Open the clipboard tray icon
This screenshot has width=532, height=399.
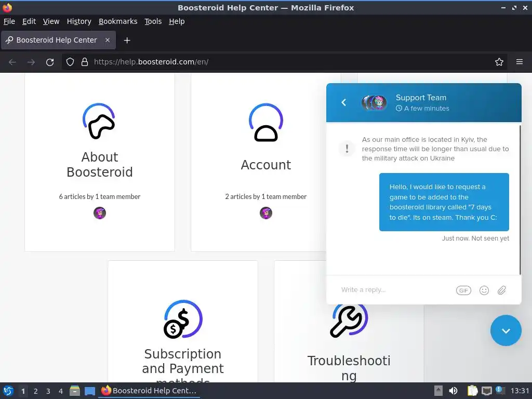(472, 391)
